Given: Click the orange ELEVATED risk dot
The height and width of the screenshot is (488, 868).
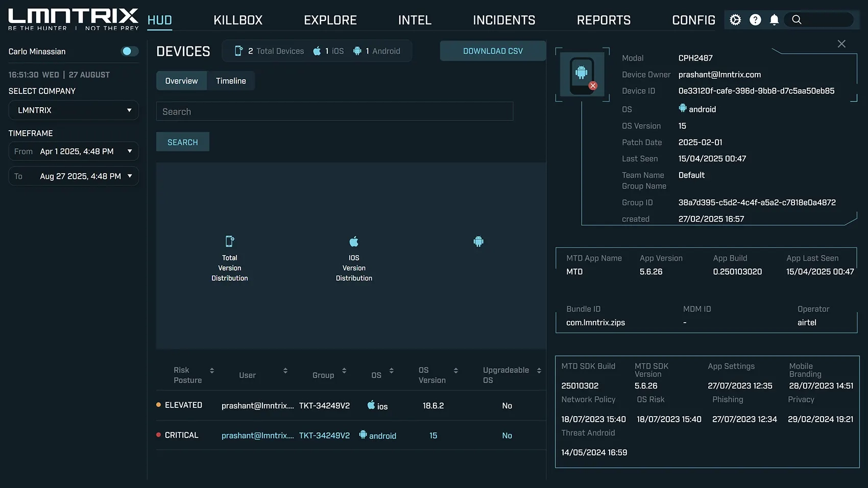Looking at the screenshot, I should (x=158, y=405).
